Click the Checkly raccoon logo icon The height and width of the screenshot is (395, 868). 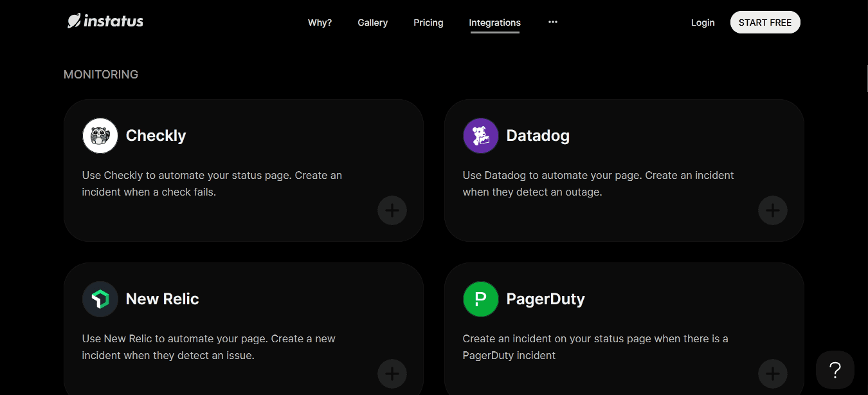click(100, 136)
